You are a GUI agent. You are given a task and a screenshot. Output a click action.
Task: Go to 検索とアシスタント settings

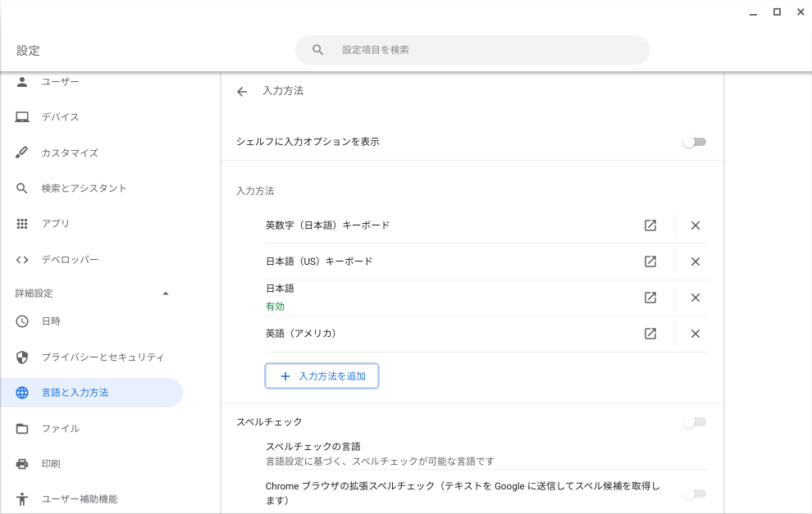(x=84, y=189)
